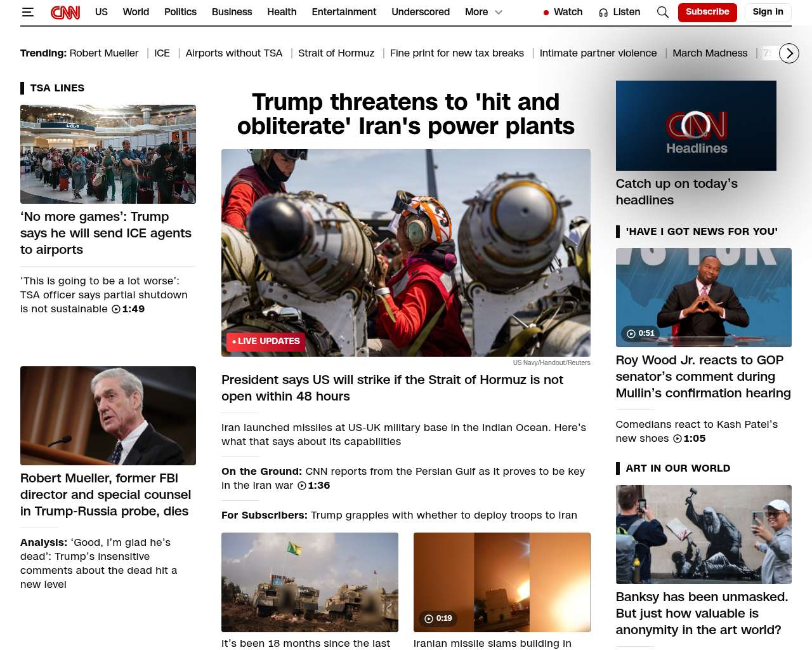Play the 1:05 Kash Patel shoes video
Image resolution: width=812 pixels, height=650 pixels.
689,439
